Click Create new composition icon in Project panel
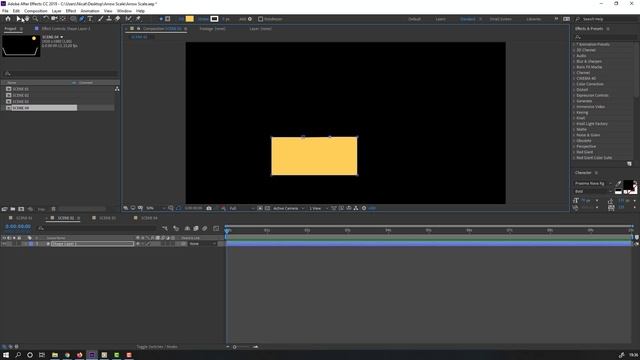640x360 pixels. [x=21, y=209]
